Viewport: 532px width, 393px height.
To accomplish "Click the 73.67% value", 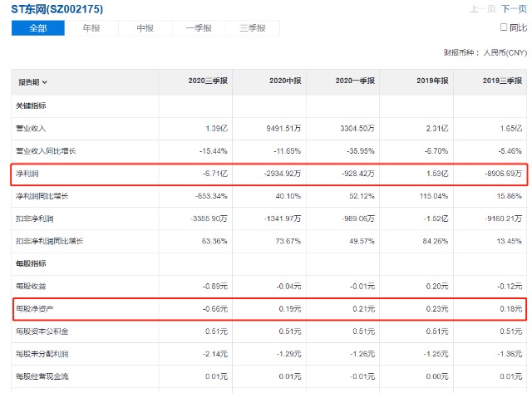I will 288,241.
